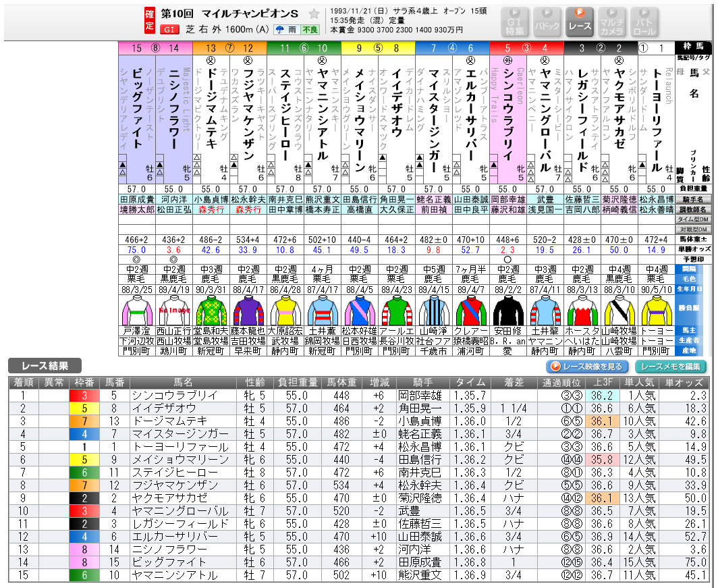
Task: Open the マルチカメラ multi-camera view icon
Action: tap(611, 20)
